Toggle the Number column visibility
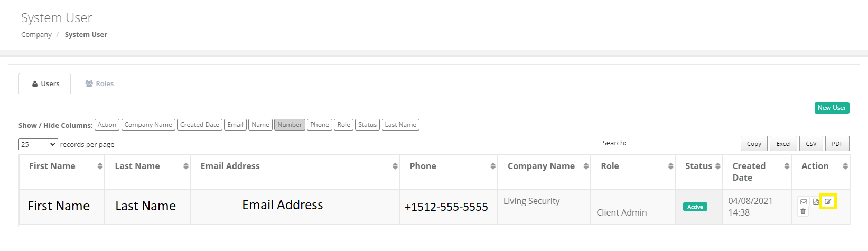The image size is (868, 251). (290, 125)
